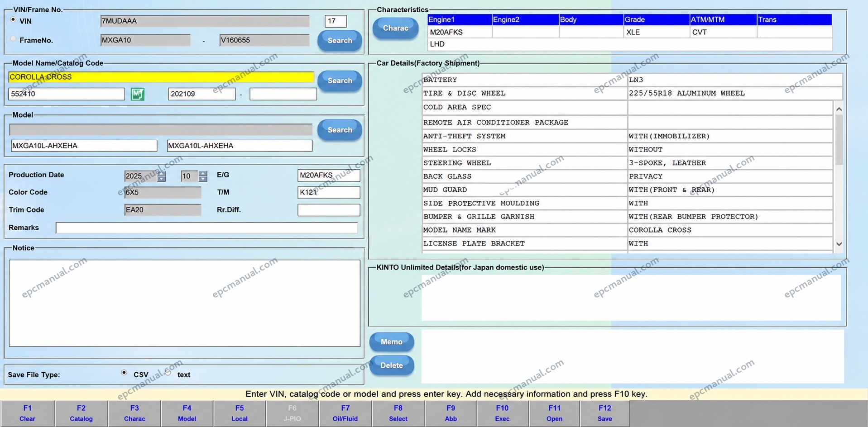
Task: Click the green M icon beside catalog code
Action: pyautogui.click(x=138, y=94)
